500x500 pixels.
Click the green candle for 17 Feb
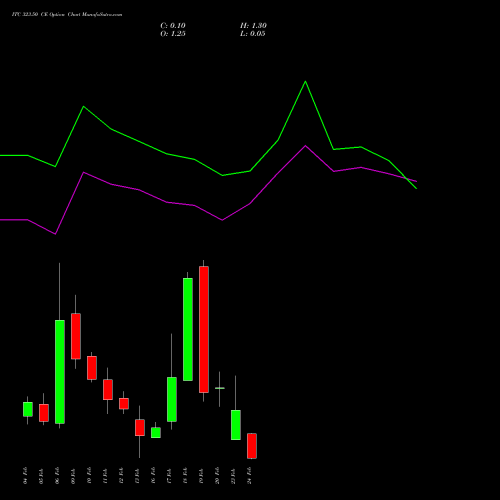point(172,399)
